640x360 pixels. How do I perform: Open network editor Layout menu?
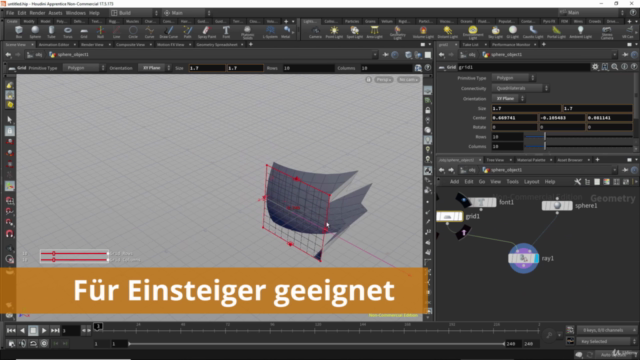point(531,182)
